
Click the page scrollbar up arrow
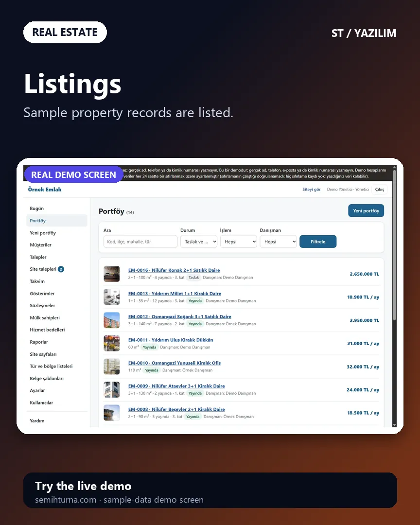tap(394, 167)
